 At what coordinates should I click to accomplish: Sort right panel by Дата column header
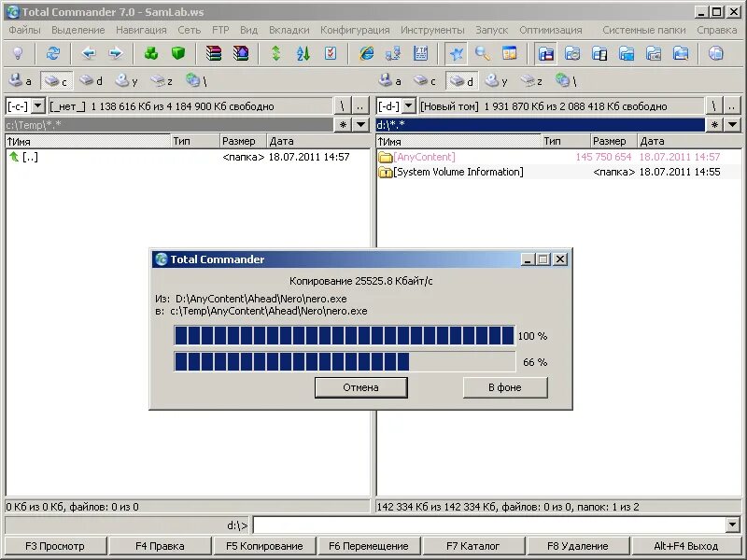pos(690,141)
